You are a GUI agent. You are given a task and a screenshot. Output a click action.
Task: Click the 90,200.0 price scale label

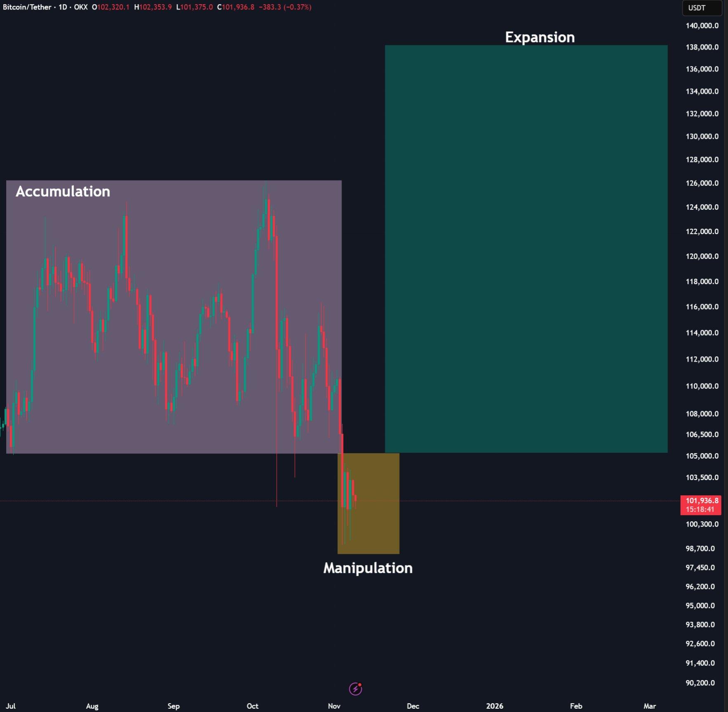point(700,683)
